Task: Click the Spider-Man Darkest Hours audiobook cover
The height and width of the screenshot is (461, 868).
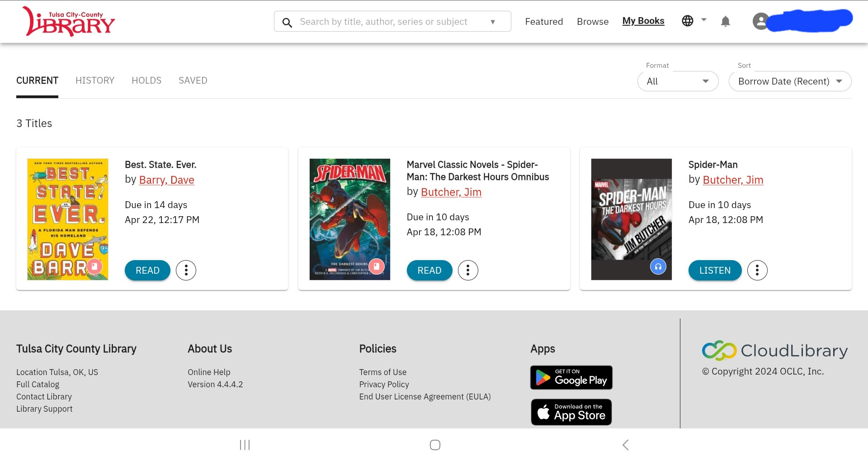Action: click(631, 219)
